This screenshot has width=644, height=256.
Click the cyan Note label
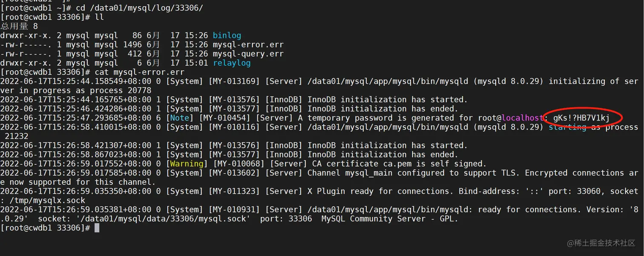[x=180, y=118]
